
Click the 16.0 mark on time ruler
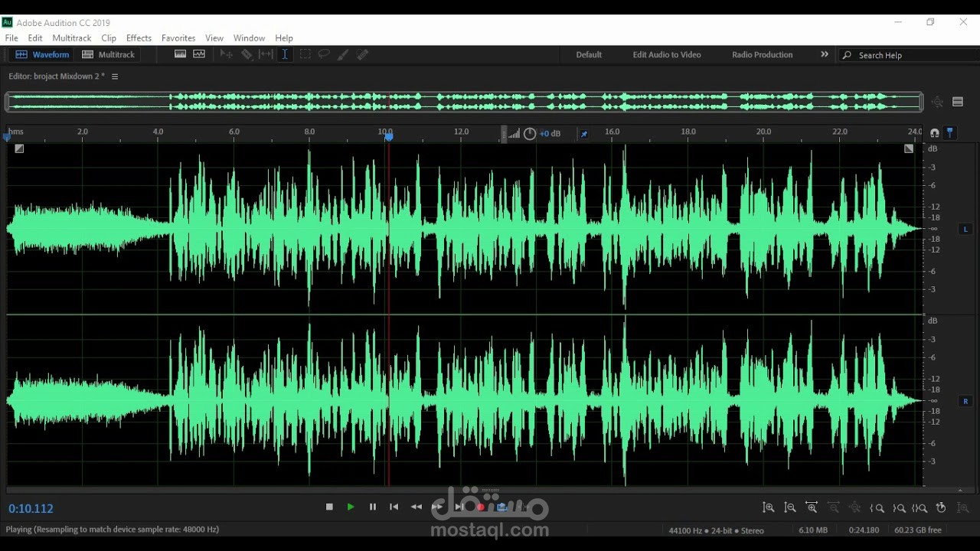coord(612,132)
